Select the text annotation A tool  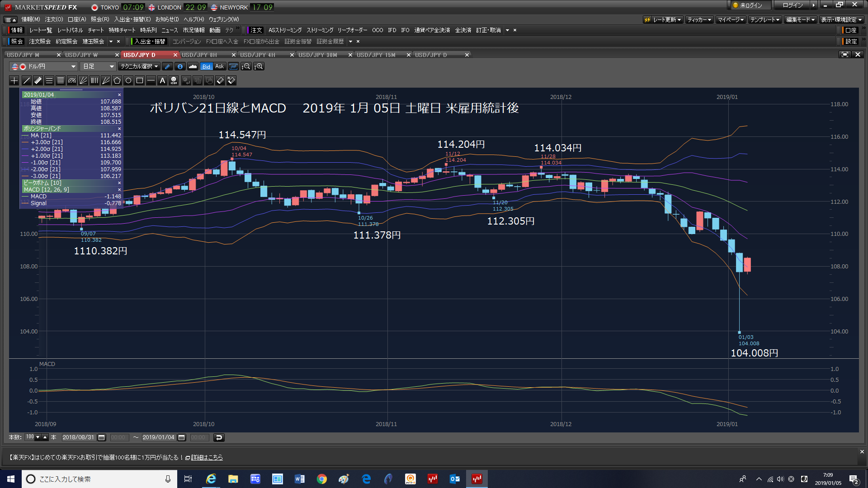pos(162,81)
